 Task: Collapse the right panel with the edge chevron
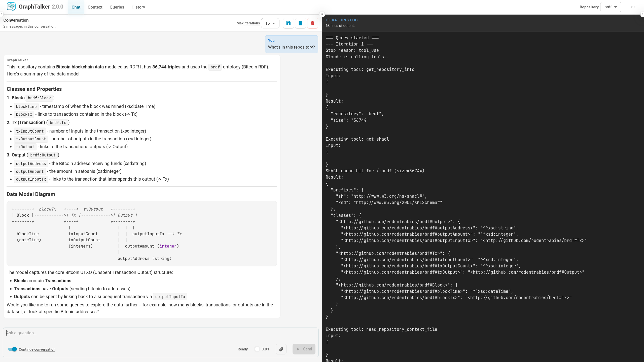(x=642, y=14)
